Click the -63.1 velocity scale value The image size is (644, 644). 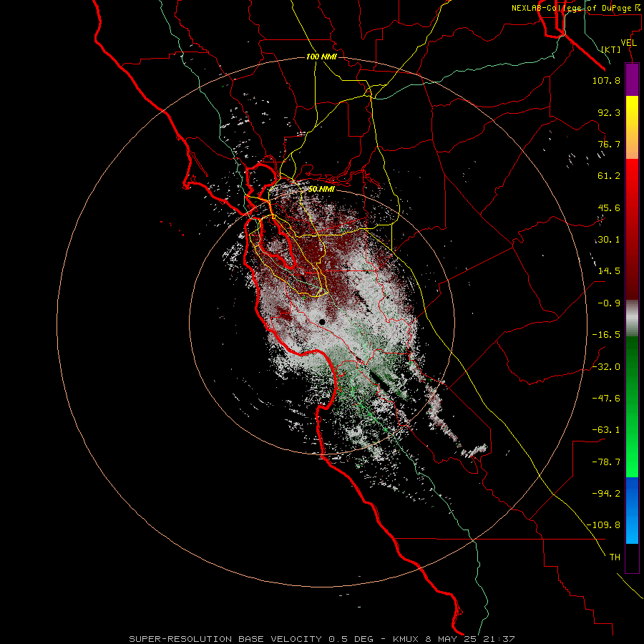point(606,430)
